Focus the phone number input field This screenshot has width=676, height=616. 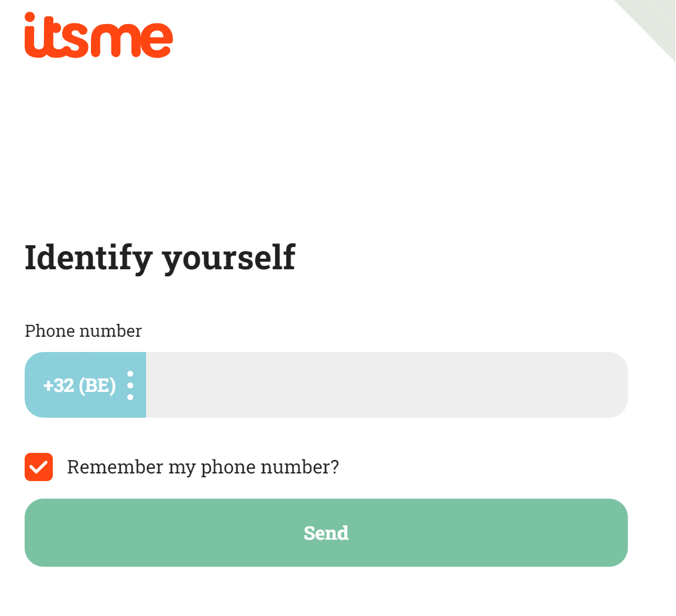click(386, 385)
